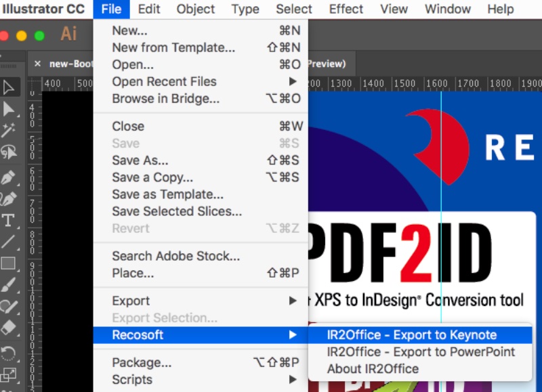Activate the Eraser tool
542x392 pixels.
9,328
